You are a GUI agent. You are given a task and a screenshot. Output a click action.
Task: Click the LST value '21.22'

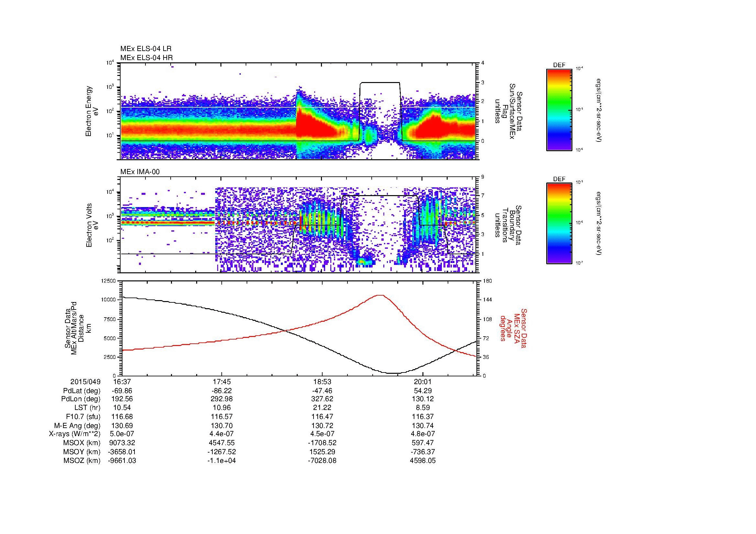322,408
